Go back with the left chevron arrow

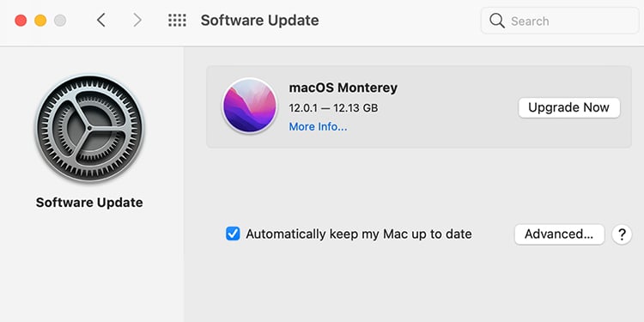click(x=101, y=20)
